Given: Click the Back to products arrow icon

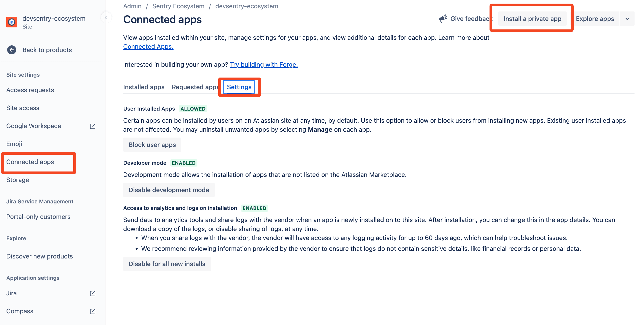Looking at the screenshot, I should click(x=11, y=50).
